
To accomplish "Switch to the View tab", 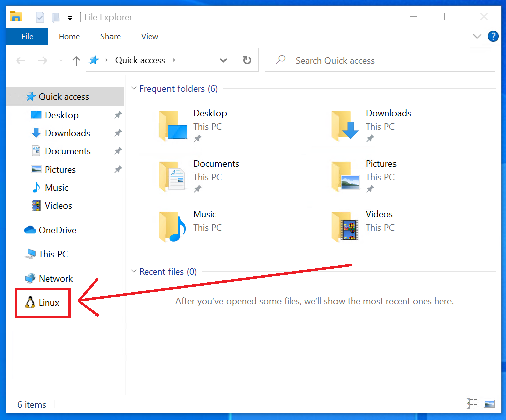I will (149, 36).
